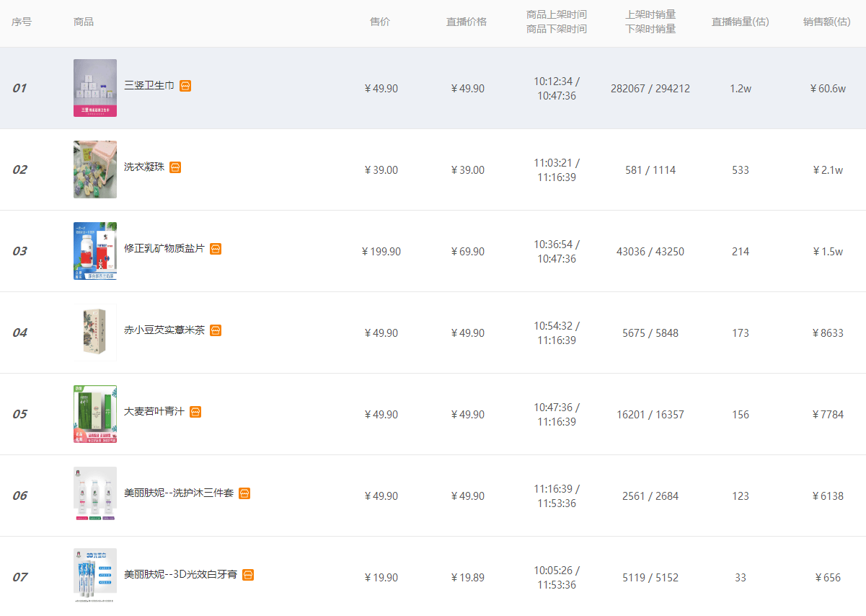Click the 三竖卫生巾 product name

pos(149,86)
